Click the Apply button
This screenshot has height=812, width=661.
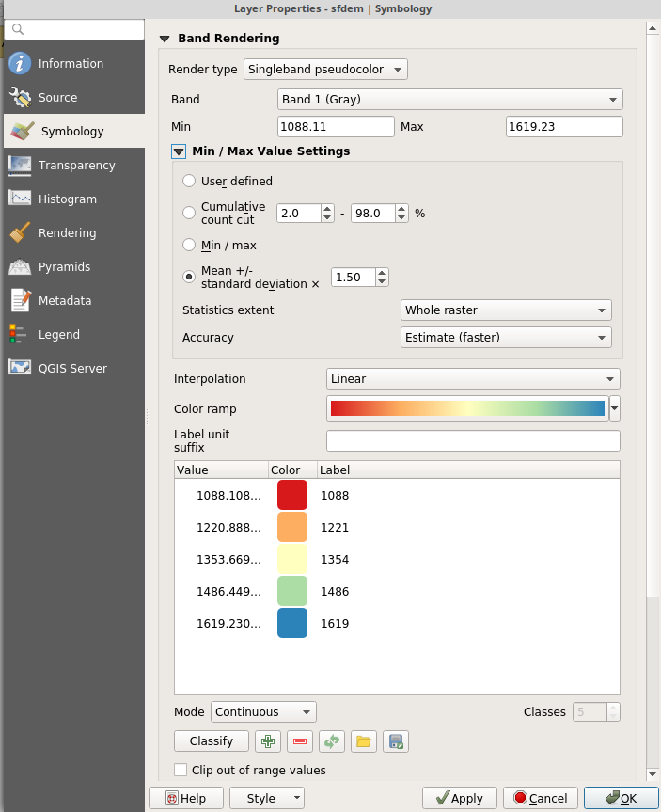click(x=459, y=798)
